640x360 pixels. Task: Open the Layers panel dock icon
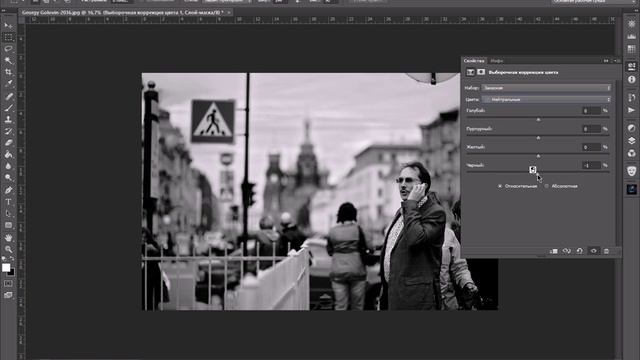[631, 140]
